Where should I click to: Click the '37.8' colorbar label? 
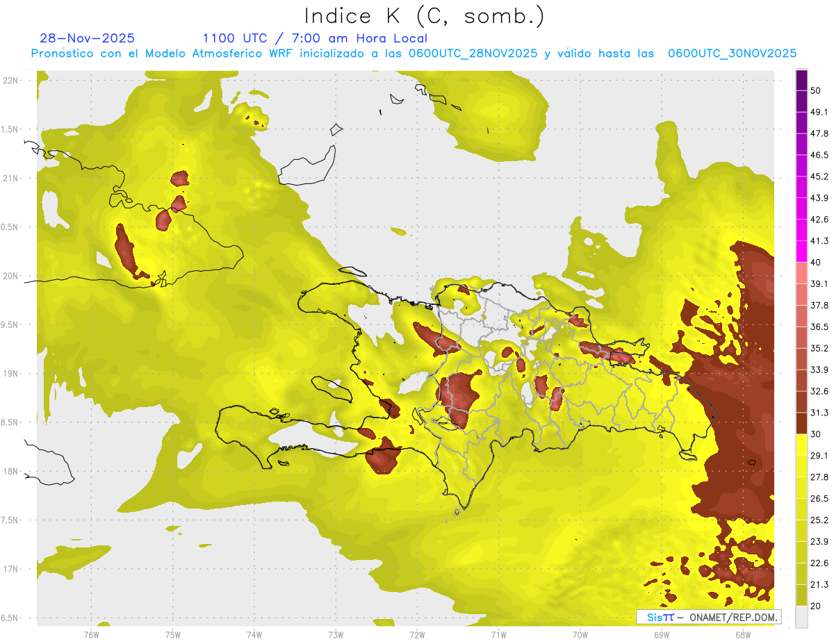(x=819, y=305)
